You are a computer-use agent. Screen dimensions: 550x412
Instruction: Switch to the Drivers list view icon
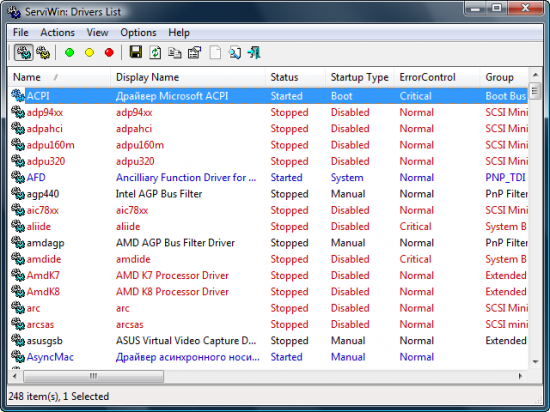24,53
